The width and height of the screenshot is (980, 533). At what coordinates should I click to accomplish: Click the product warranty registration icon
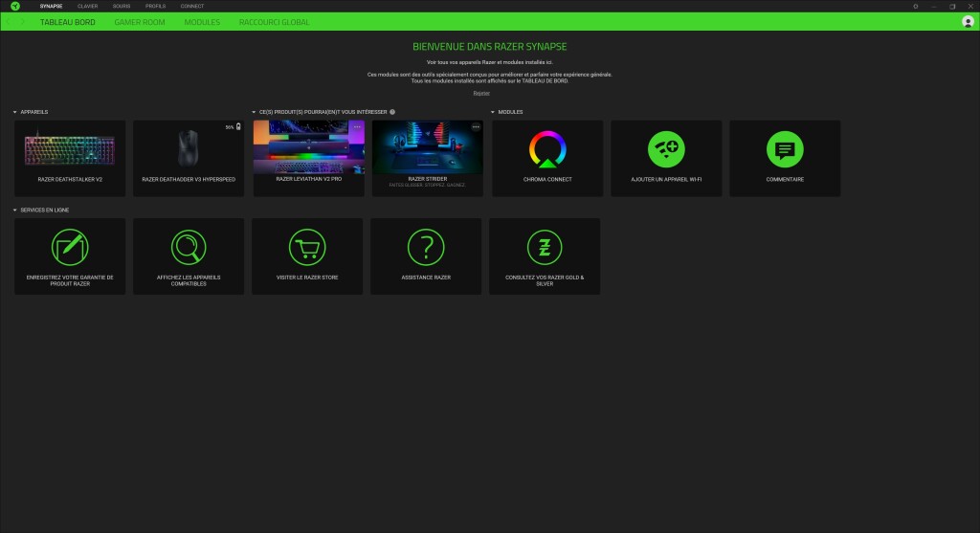point(70,248)
